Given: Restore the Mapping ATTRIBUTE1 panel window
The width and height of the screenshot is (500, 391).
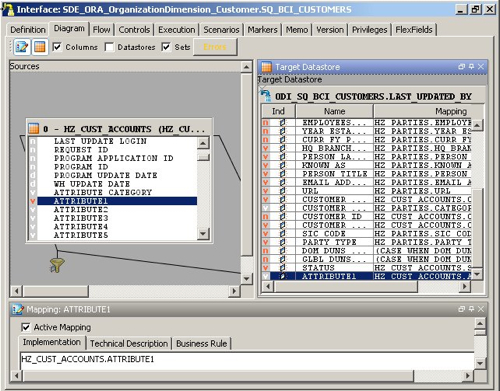Looking at the screenshot, I should [462, 309].
